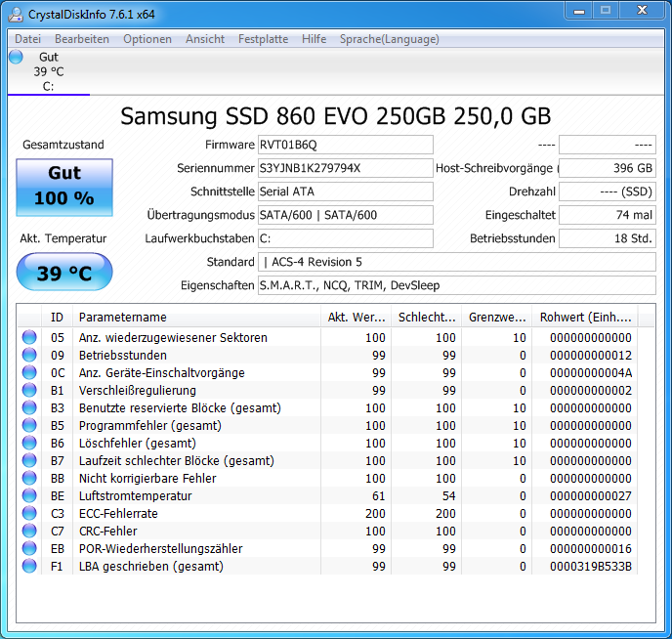Select the Nicht korrigierbare Fehler row
The width and height of the screenshot is (672, 639).
coord(327,479)
